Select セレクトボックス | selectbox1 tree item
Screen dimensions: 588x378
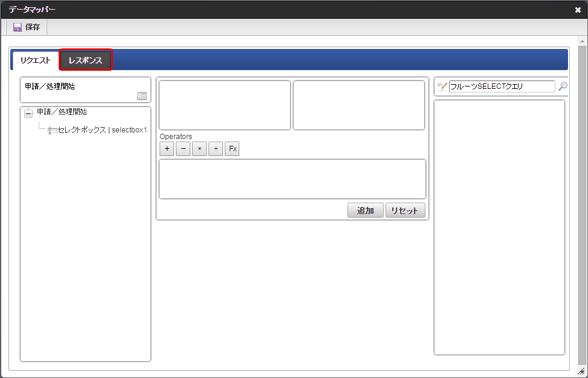coord(97,130)
